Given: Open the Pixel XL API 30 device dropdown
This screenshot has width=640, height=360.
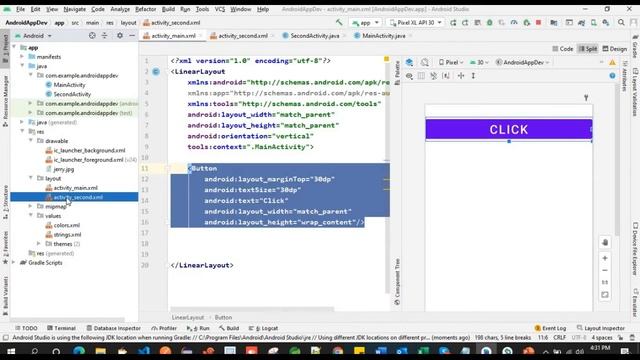Looking at the screenshot, I should coord(416,22).
